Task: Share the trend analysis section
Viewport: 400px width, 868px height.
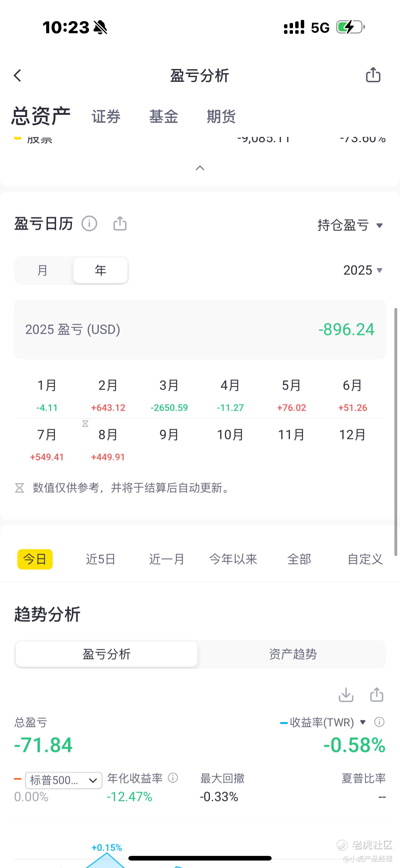Action: tap(376, 694)
